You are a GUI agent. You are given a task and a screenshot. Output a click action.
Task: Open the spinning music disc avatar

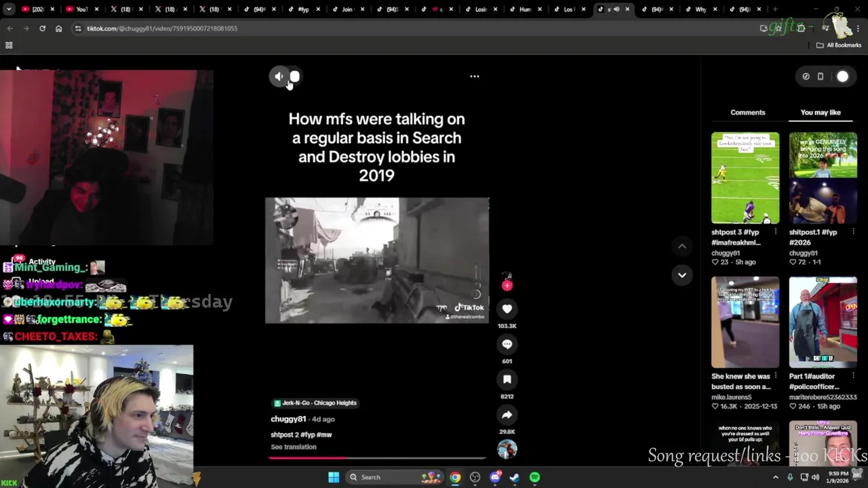pos(507,449)
